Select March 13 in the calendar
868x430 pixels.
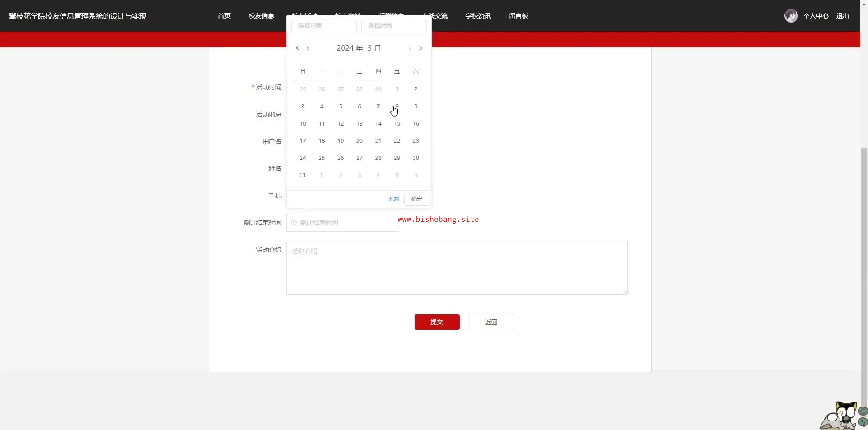pyautogui.click(x=359, y=124)
